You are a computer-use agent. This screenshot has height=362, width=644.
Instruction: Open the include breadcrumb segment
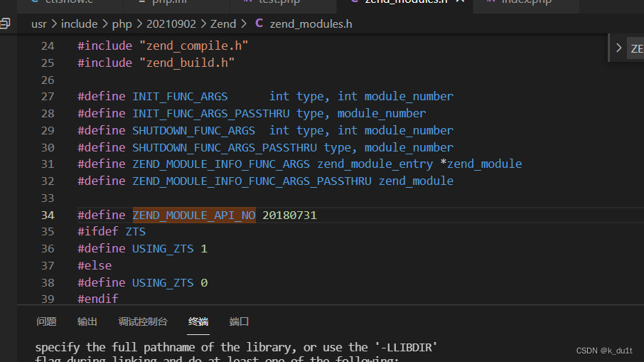coord(80,24)
